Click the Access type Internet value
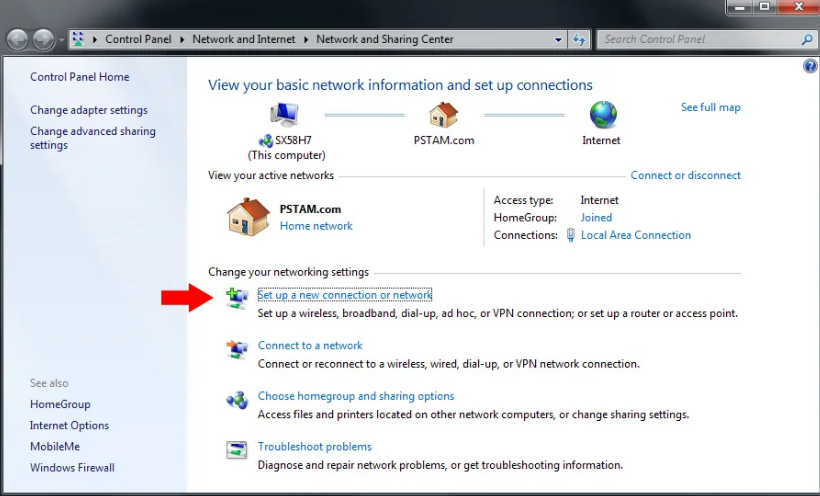Viewport: 820px width, 496px height. (599, 200)
